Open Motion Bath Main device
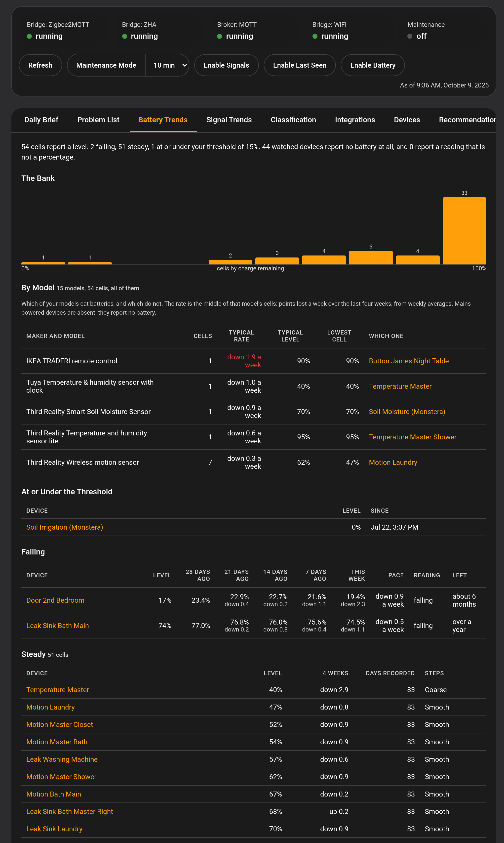504x843 pixels. pos(54,794)
